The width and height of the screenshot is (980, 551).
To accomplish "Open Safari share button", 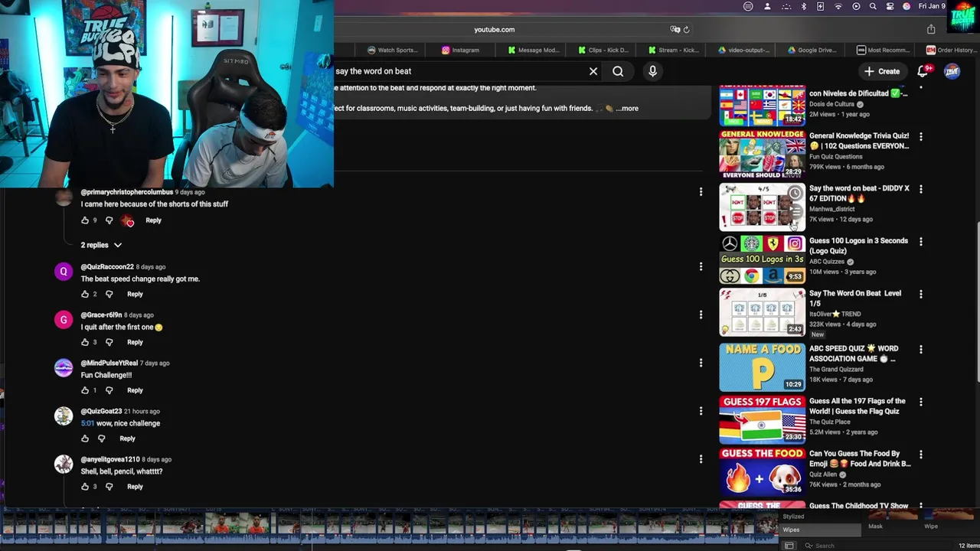I will tap(931, 29).
